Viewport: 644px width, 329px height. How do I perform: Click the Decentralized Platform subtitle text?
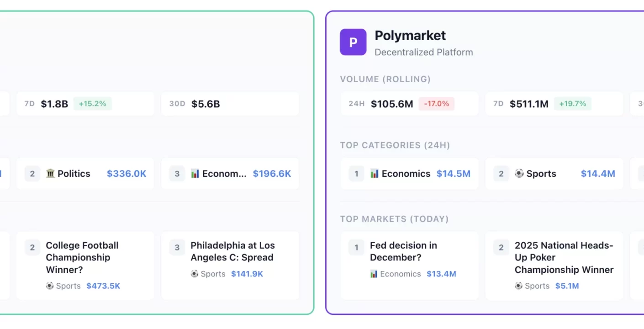point(423,52)
